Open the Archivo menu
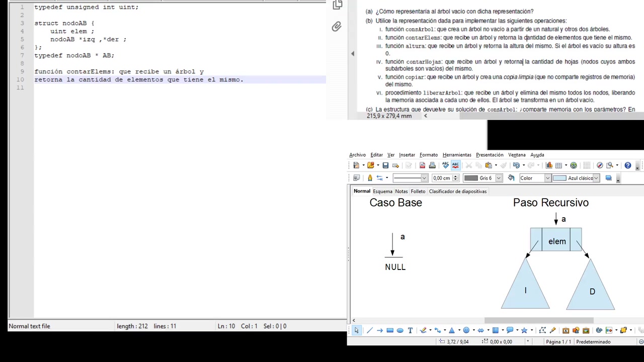The height and width of the screenshot is (362, 644). pyautogui.click(x=358, y=155)
